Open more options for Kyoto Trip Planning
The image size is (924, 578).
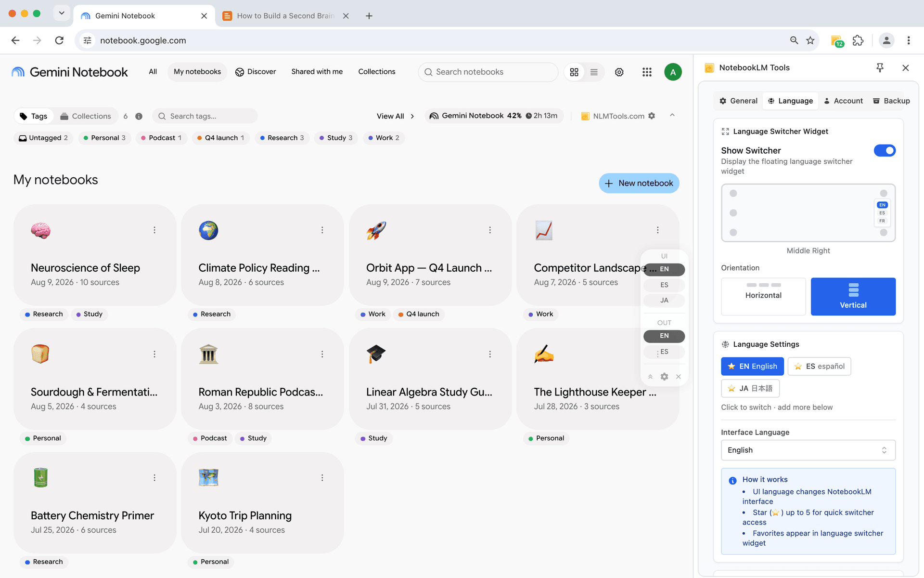point(322,478)
